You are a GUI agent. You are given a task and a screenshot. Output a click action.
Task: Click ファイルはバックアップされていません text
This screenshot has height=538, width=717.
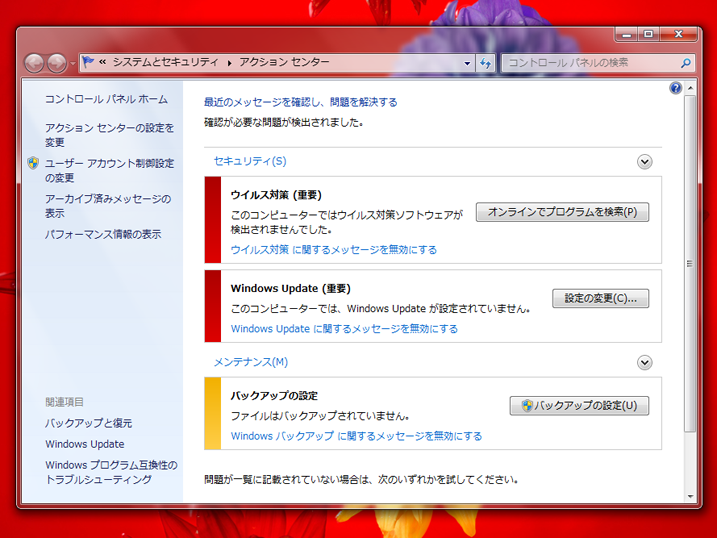320,416
